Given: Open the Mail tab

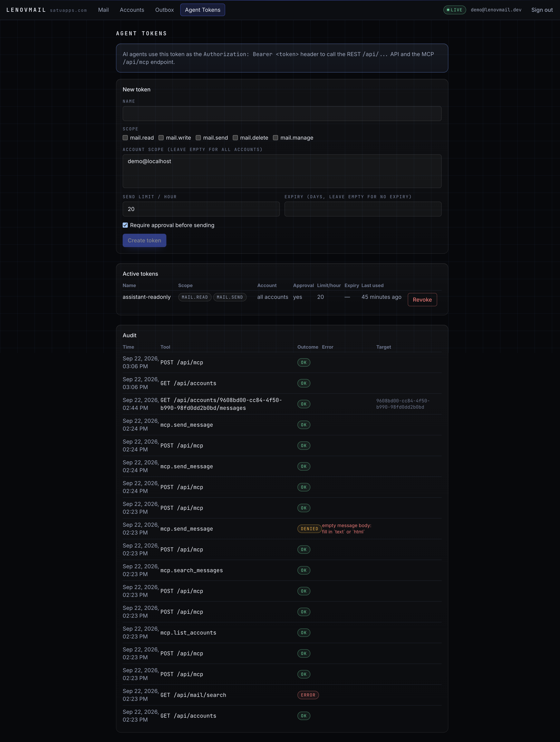Looking at the screenshot, I should 103,10.
